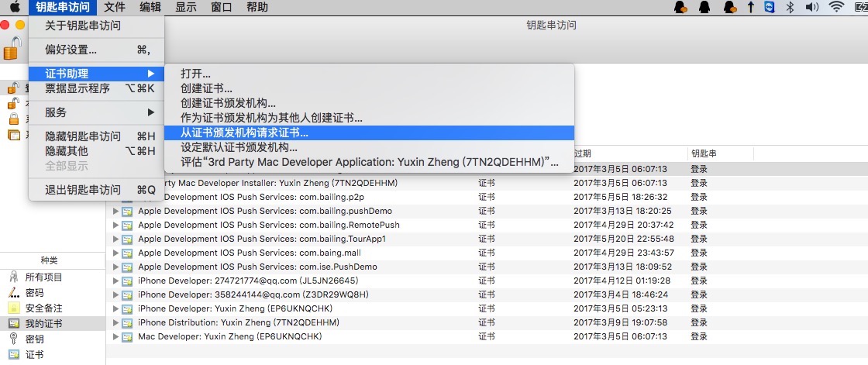Choose 设定默认证书颁发机构... item
The height and width of the screenshot is (365, 868).
369,148
